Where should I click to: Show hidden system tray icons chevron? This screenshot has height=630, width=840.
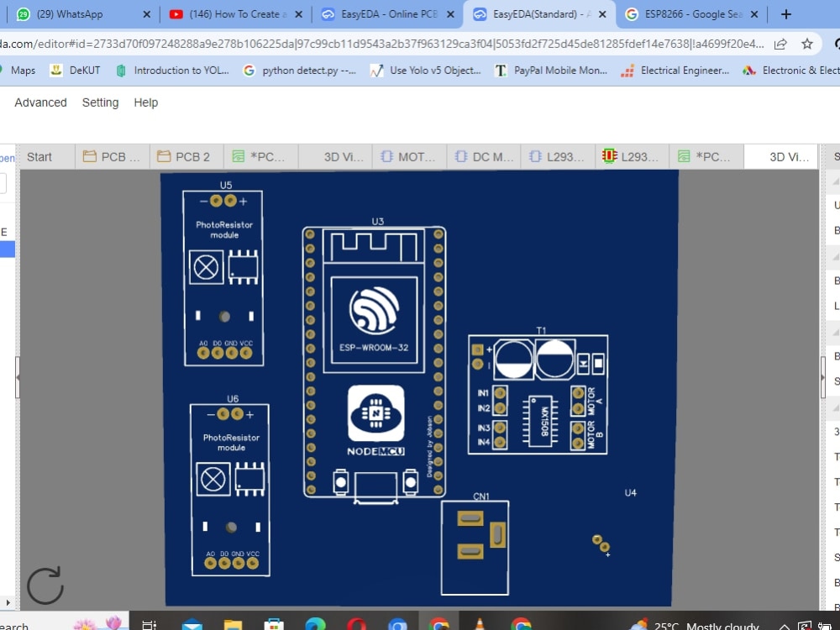tap(784, 626)
